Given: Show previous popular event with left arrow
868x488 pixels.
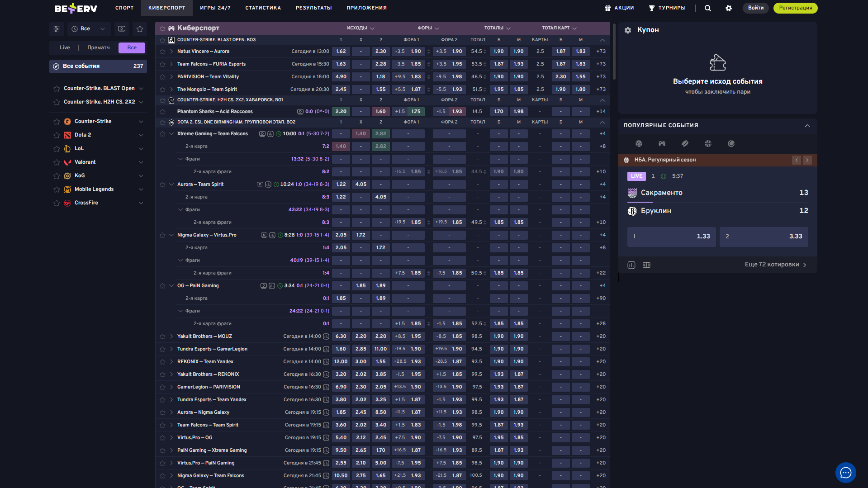Looking at the screenshot, I should coord(797,160).
